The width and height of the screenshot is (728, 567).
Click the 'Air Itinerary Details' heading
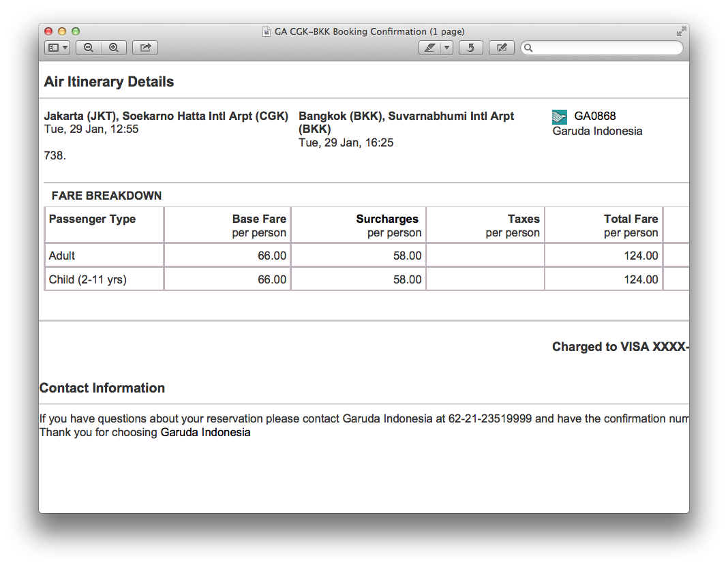pyautogui.click(x=108, y=82)
